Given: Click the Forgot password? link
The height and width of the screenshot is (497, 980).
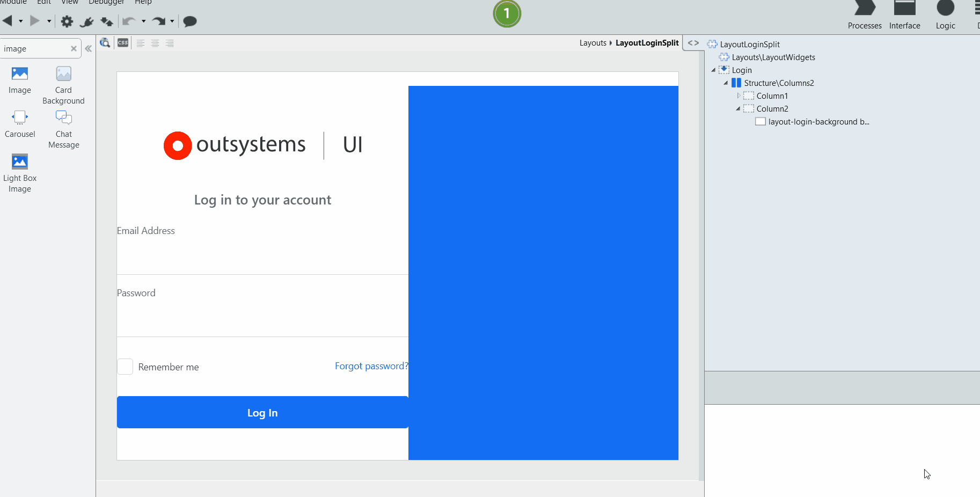Looking at the screenshot, I should (x=371, y=366).
